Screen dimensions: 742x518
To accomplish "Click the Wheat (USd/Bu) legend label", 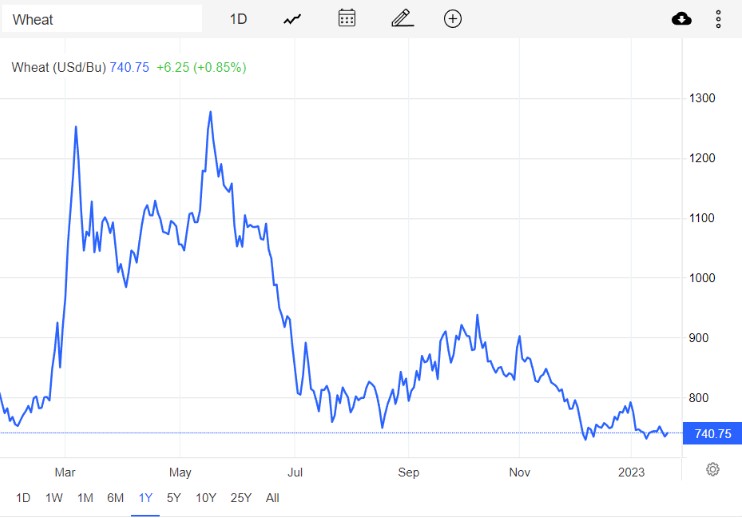I will point(59,67).
